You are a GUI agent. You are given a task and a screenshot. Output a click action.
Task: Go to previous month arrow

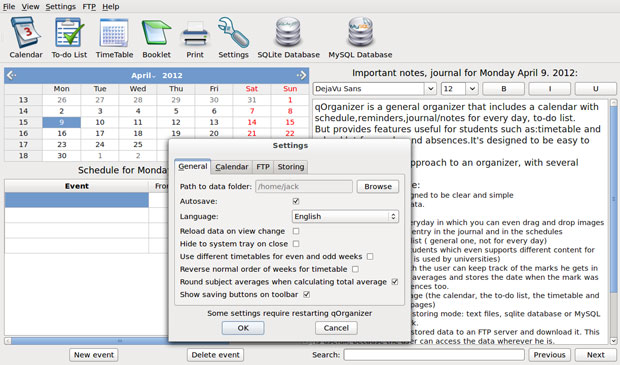11,75
